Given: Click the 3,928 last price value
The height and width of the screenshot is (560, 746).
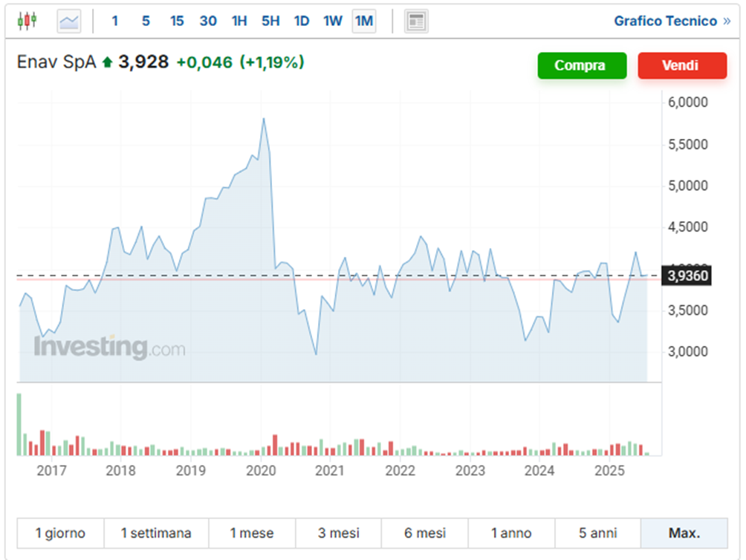Looking at the screenshot, I should [143, 62].
